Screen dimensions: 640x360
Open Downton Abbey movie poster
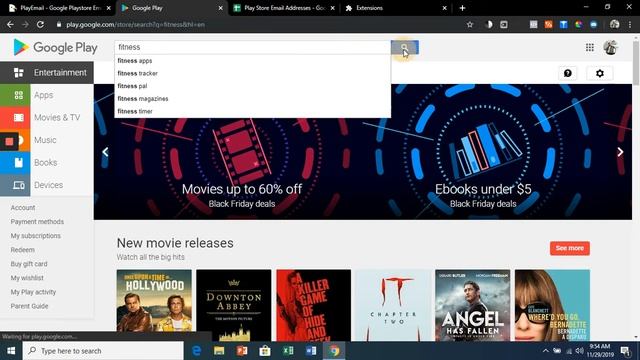pos(233,305)
